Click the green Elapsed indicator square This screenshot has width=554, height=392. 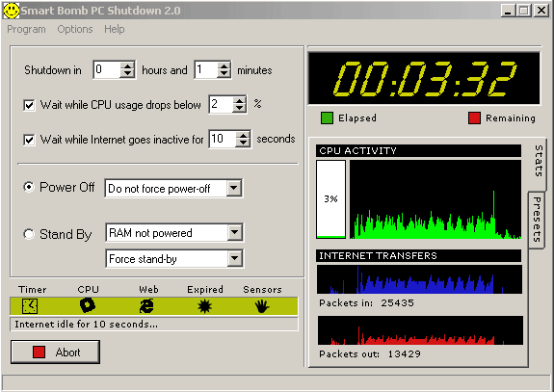[327, 118]
